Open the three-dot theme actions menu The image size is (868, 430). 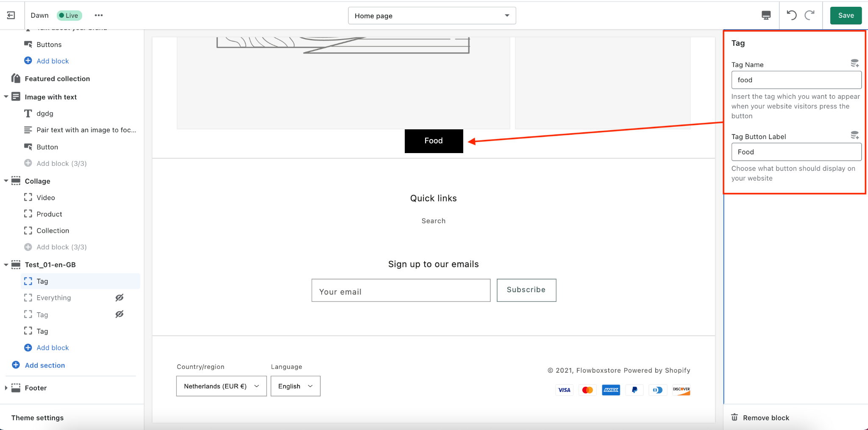99,15
